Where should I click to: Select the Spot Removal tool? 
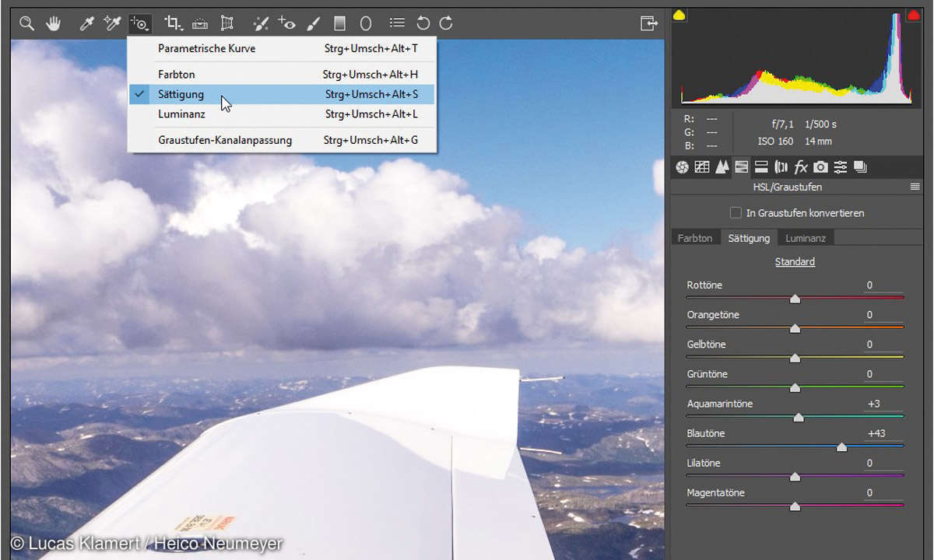[262, 23]
